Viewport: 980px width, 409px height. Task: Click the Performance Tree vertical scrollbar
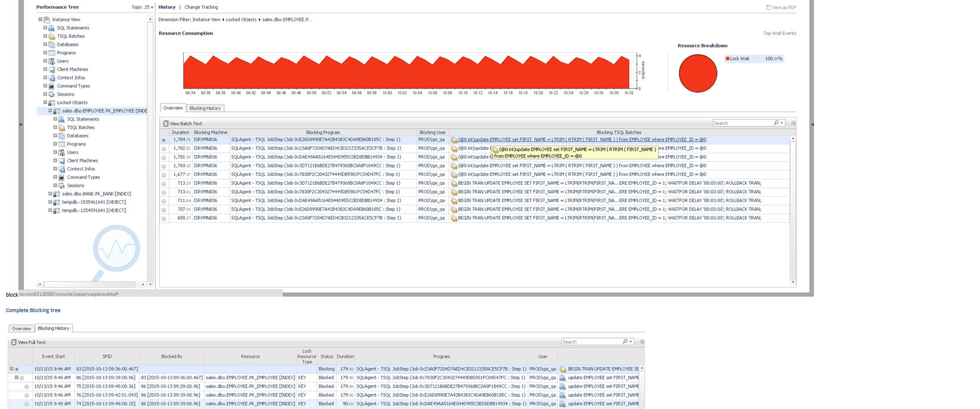pos(151,151)
